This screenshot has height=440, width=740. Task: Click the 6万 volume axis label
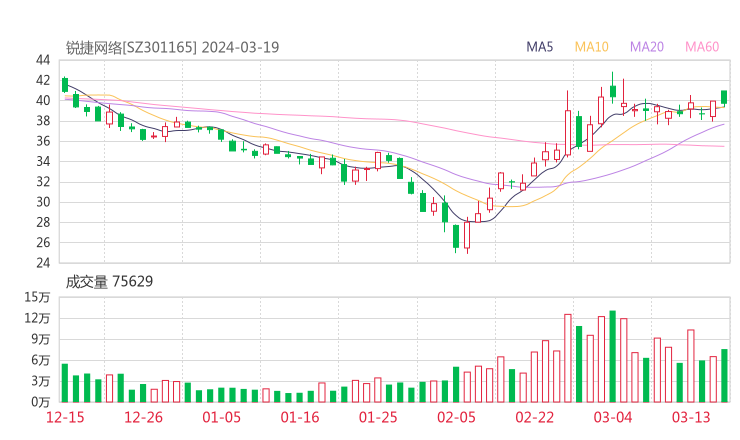(41, 360)
